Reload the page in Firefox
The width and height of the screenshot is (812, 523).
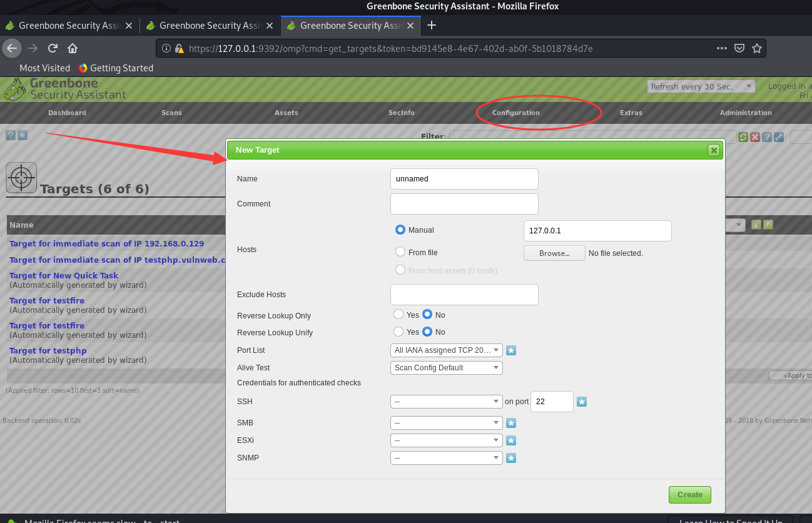53,48
